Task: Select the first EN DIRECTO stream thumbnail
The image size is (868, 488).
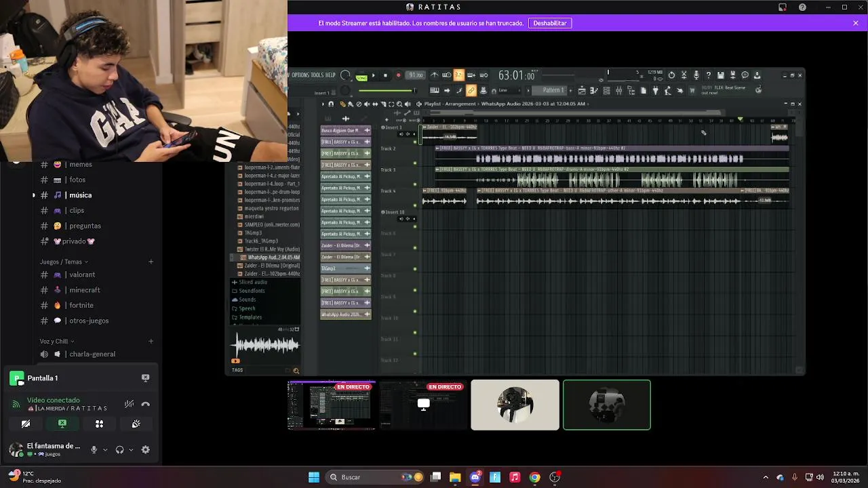Action: click(x=332, y=405)
